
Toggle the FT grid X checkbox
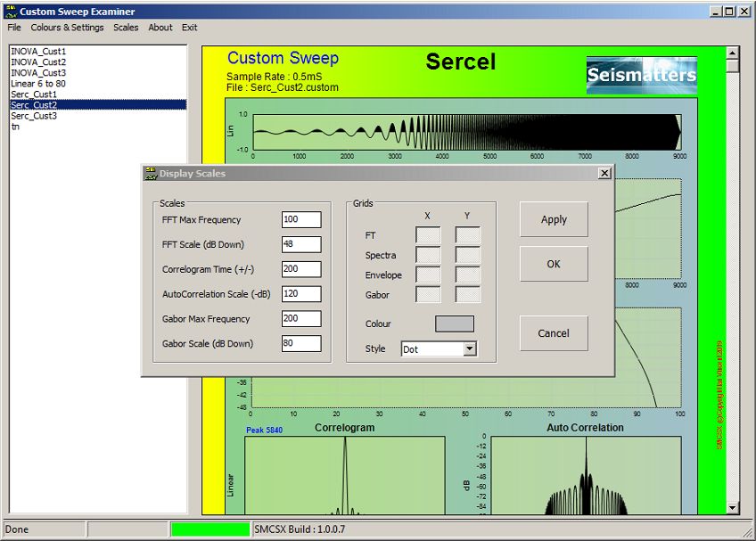[428, 234]
